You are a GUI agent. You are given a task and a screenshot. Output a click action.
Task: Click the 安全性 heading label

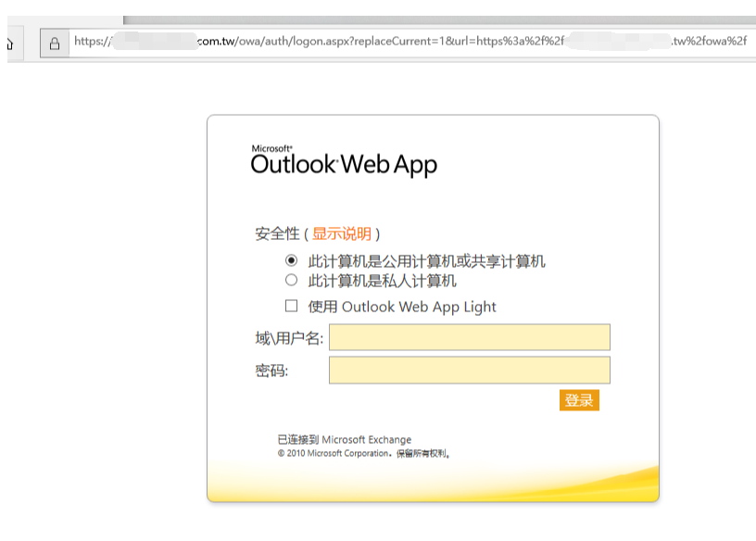pos(277,233)
